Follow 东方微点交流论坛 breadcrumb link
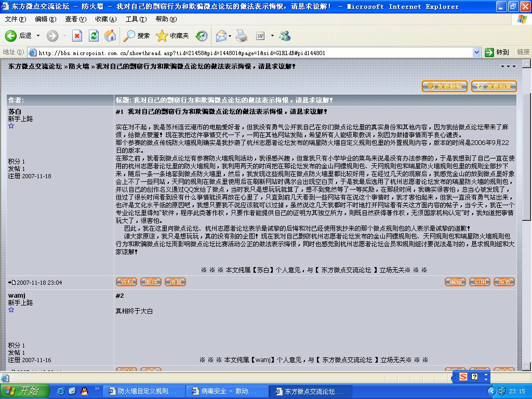 pyautogui.click(x=35, y=66)
